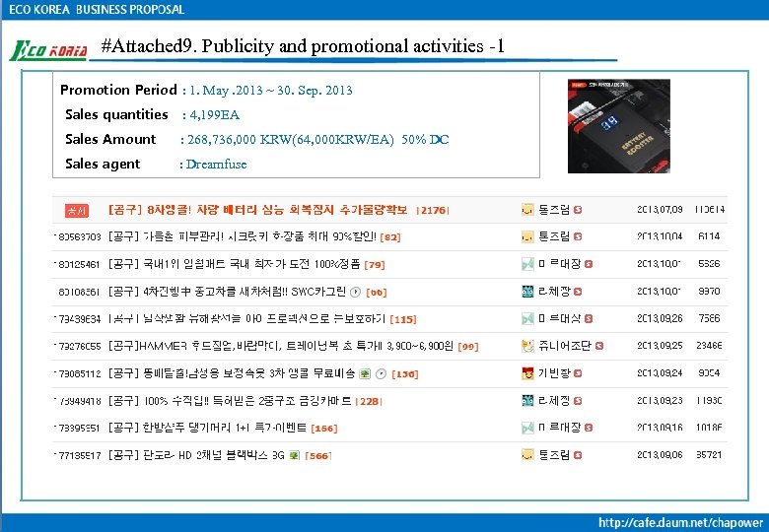The width and height of the screenshot is (769, 532).
Task: Click the Promotion Period date range text
Action: tap(271, 91)
